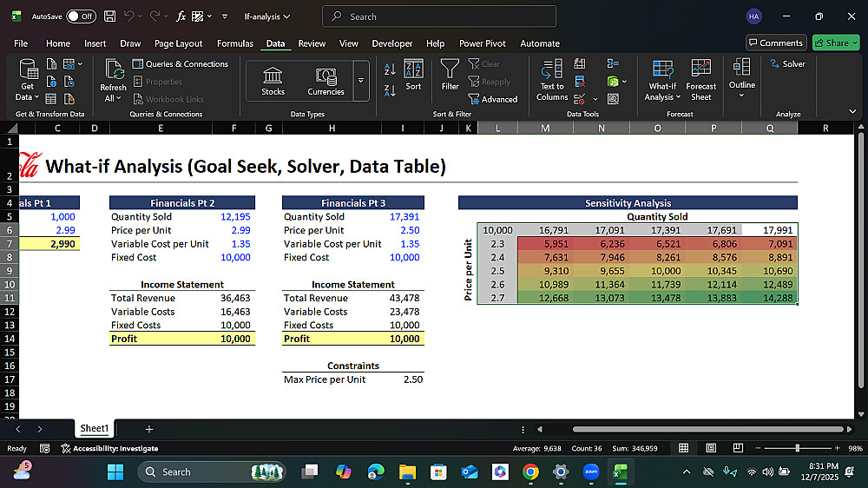Open Queries & Connections pane
Screen dimensions: 868x488
tap(180, 64)
